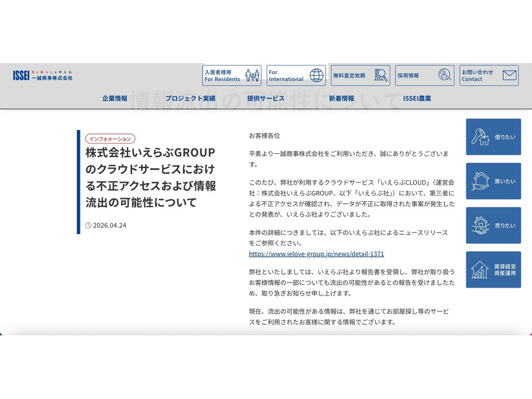This screenshot has width=532, height=399.
Task: Open the 提供サービス menu
Action: coord(265,98)
